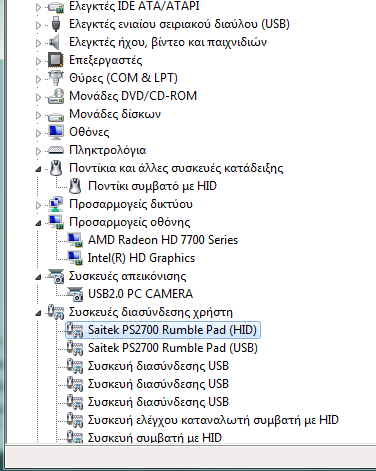Select Συσκευή ελέγχου καταναλωτή συμβατή με HID

pos(213,420)
